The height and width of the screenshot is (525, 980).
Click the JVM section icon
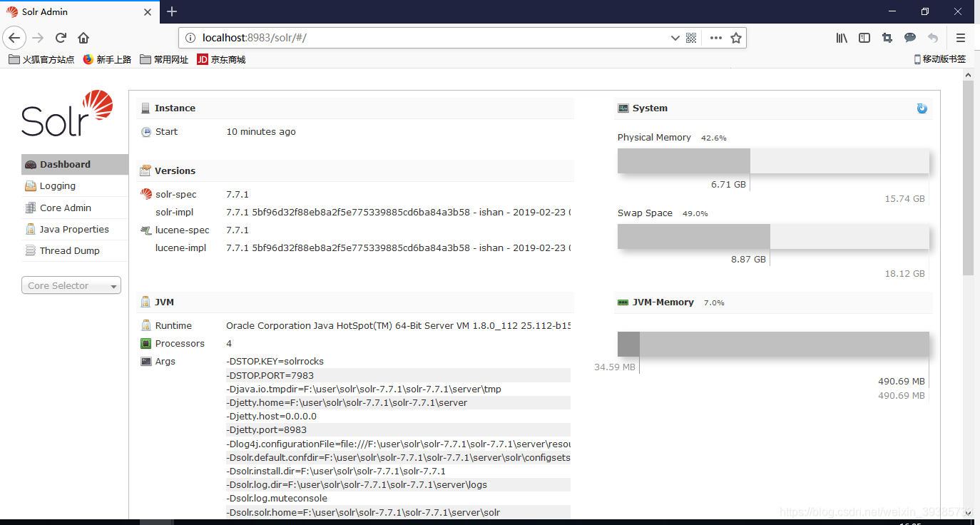[x=146, y=302]
